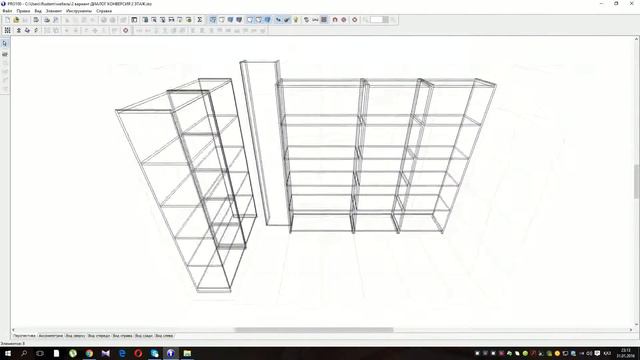Switch to the Аксонометрия view tab
Image resolution: width=640 pixels, height=360 pixels.
coord(51,336)
